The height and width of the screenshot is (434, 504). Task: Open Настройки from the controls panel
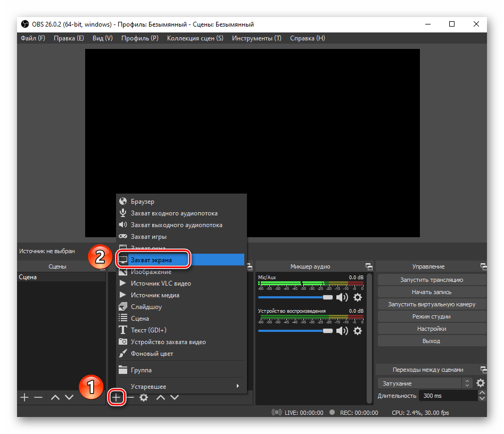(x=432, y=329)
